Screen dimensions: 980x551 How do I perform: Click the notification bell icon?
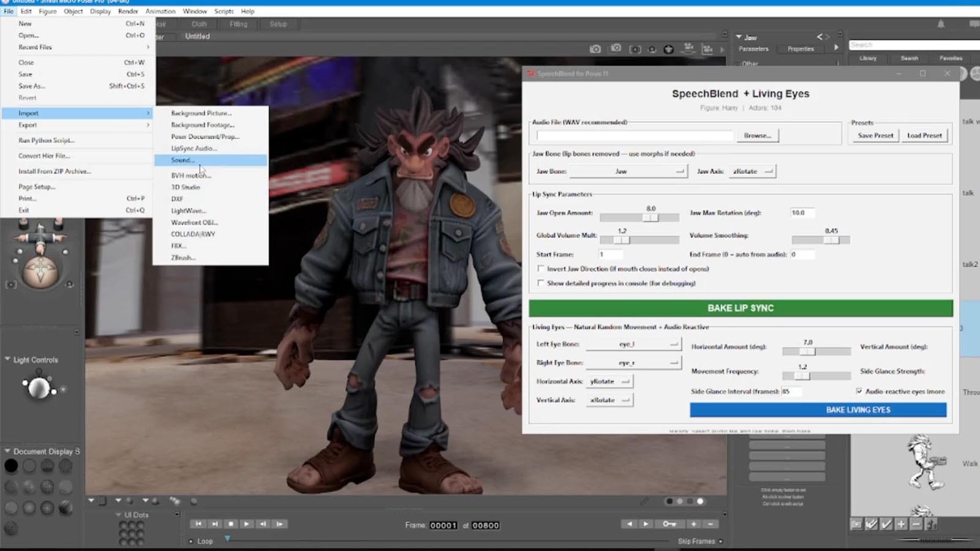tap(941, 24)
